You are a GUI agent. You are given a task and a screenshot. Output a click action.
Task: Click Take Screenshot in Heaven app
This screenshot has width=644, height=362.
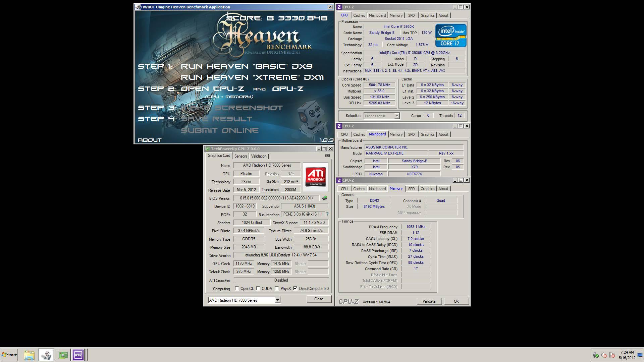tap(231, 108)
